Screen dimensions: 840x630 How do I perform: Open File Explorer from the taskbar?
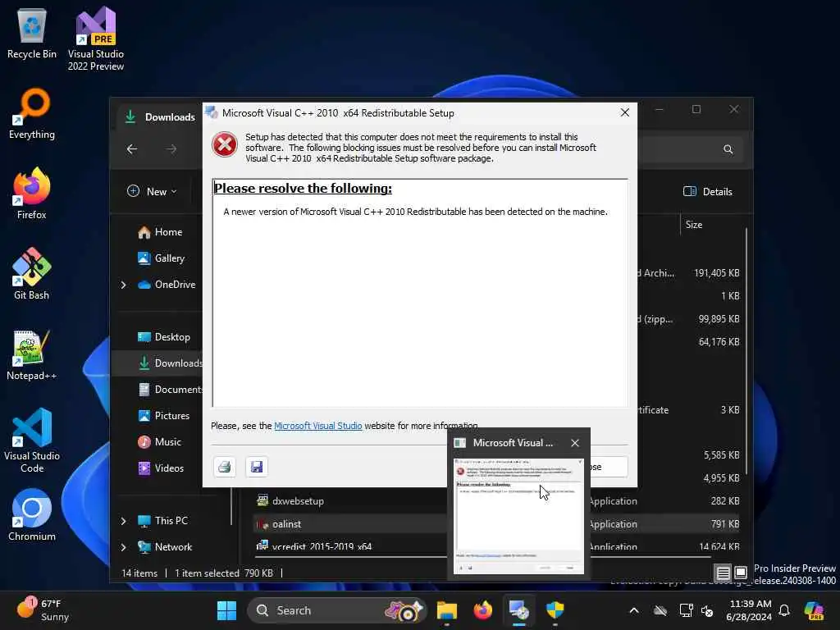[x=447, y=610]
